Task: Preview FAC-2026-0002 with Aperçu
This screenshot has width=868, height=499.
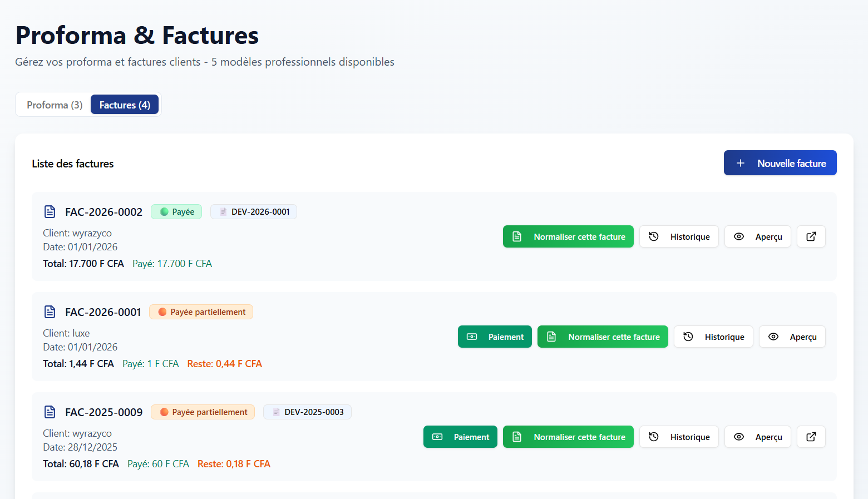Action: pyautogui.click(x=757, y=236)
